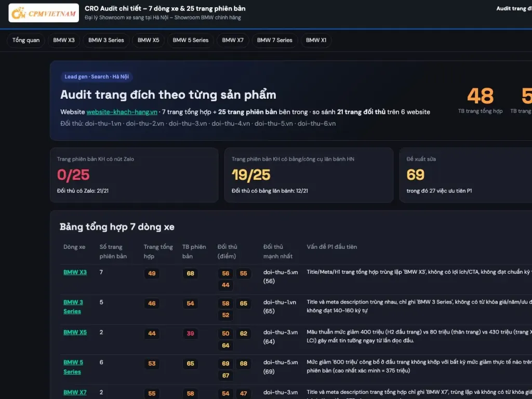Open BMW X3 link in the table
Viewport: 532px width, 399px height.
75,272
